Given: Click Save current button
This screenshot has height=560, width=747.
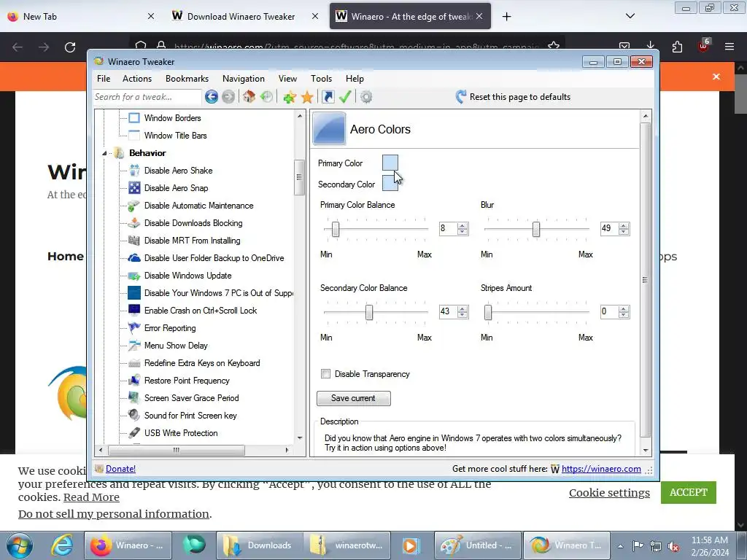Looking at the screenshot, I should pyautogui.click(x=354, y=399).
